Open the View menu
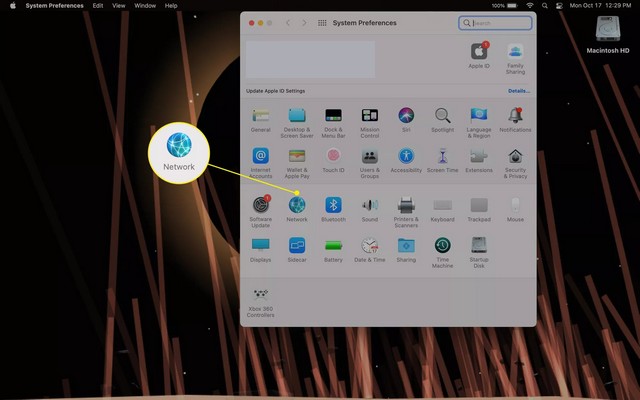The height and width of the screenshot is (400, 640). (x=118, y=5)
